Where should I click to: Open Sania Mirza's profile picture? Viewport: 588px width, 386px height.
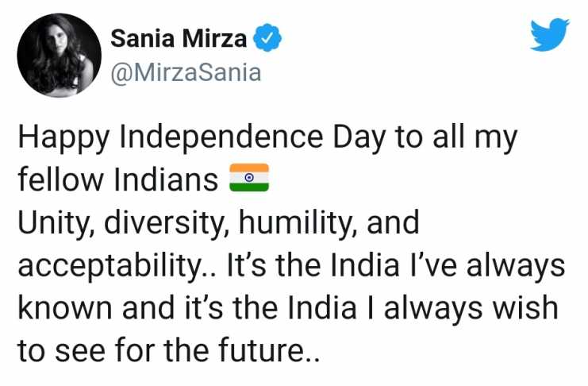click(x=59, y=55)
